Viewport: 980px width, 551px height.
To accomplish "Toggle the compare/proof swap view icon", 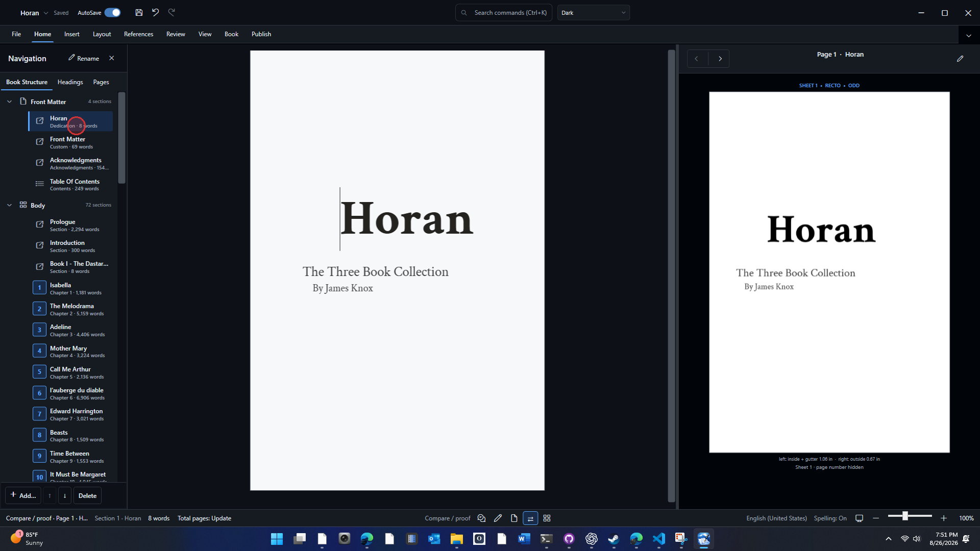I will point(530,518).
